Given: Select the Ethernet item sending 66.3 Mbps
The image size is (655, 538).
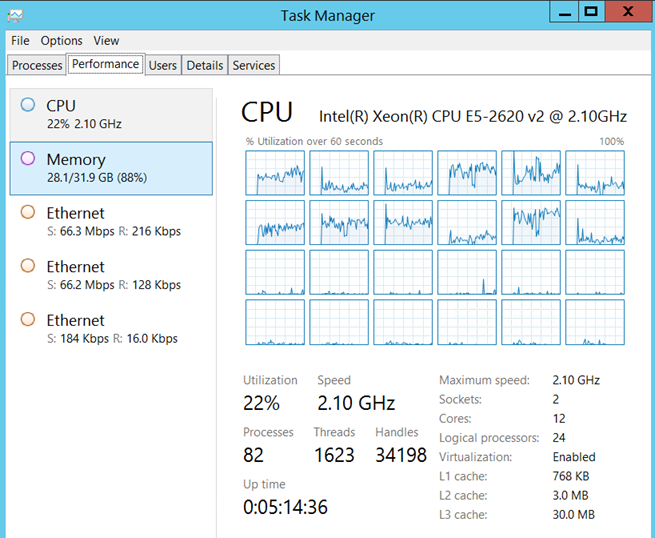Looking at the screenshot, I should point(111,221).
